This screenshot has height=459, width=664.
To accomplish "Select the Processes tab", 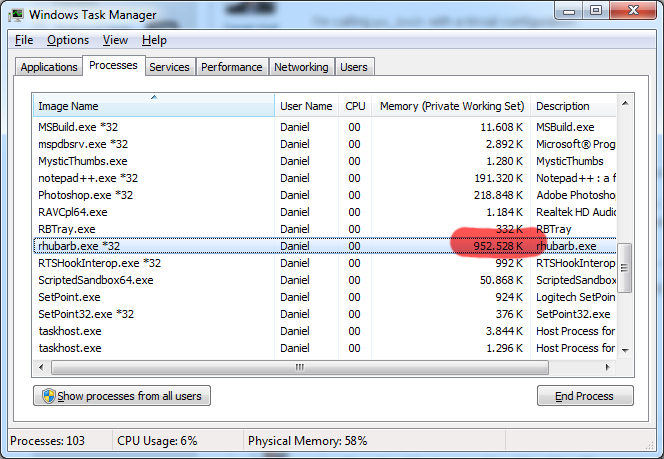I will point(113,66).
